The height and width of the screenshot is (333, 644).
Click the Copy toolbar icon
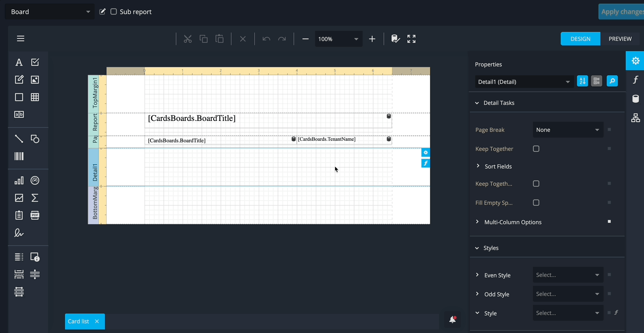[x=203, y=39]
